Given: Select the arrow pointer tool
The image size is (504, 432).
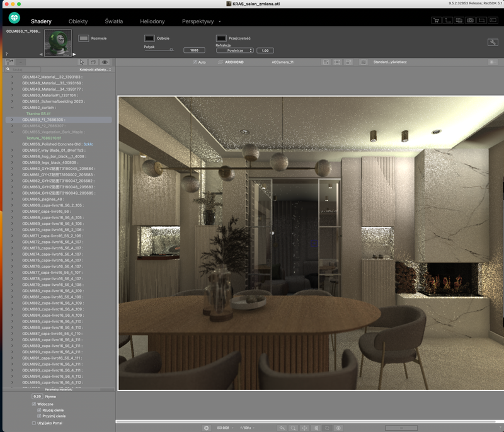Looking at the screenshot, I should (x=82, y=62).
